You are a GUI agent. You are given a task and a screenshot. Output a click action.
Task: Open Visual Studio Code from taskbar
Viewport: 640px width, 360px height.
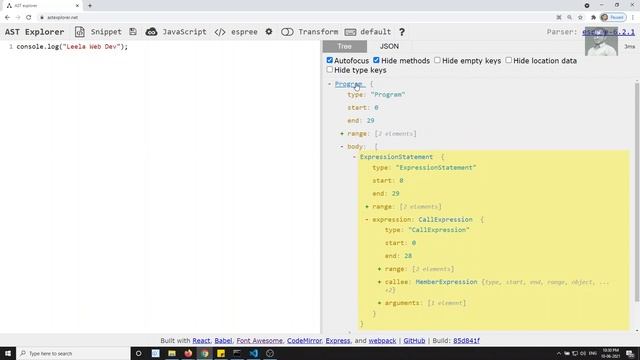(x=253, y=353)
